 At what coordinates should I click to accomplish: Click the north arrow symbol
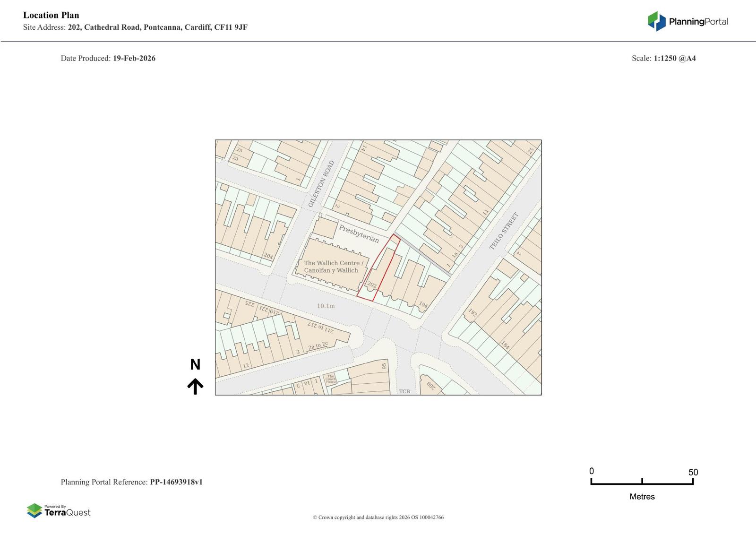pyautogui.click(x=195, y=386)
